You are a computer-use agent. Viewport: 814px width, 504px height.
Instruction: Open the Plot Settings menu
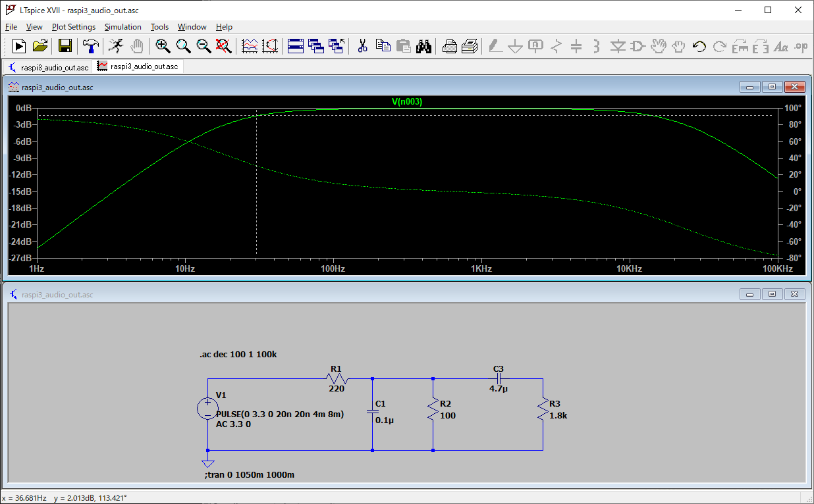coord(74,27)
